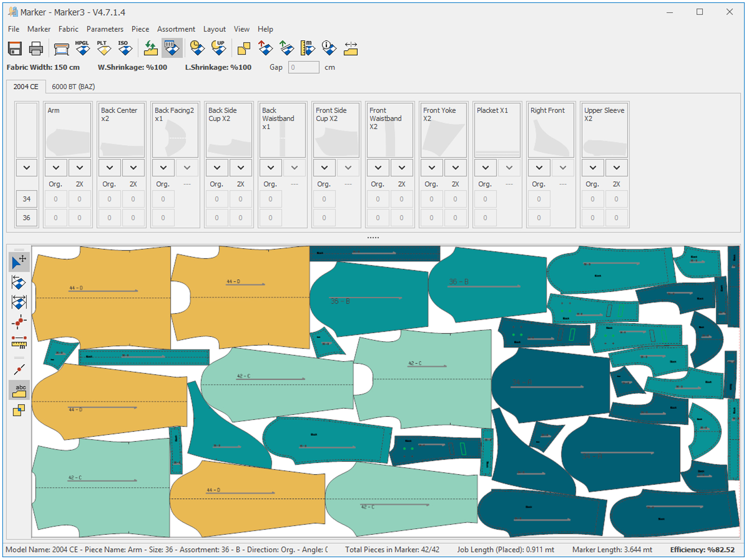Image resolution: width=747 pixels, height=560 pixels.
Task: Click the clock nesting icon in toolbar
Action: (197, 48)
